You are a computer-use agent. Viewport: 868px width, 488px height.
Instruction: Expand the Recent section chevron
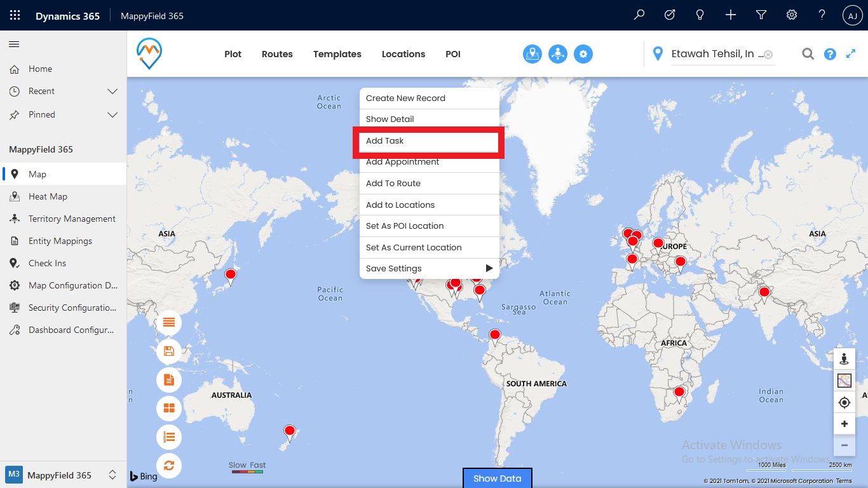click(112, 91)
